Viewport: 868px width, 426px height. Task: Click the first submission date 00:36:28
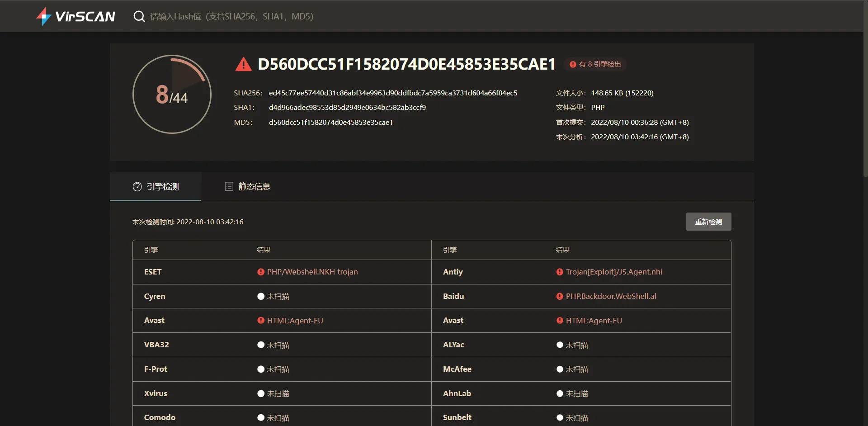[640, 122]
